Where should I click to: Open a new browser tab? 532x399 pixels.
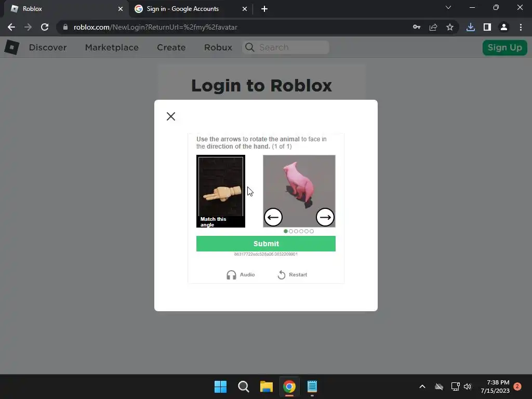(264, 9)
